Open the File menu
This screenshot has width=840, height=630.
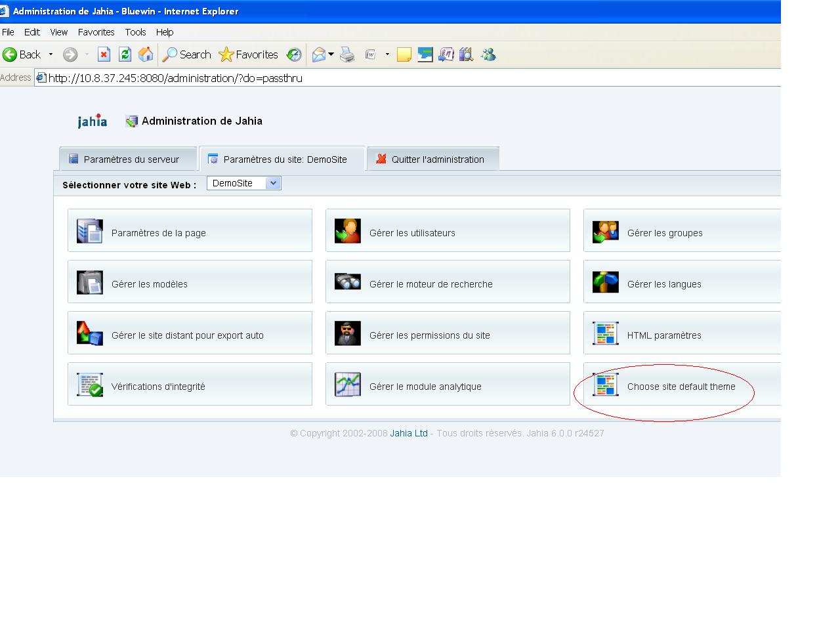tap(8, 31)
